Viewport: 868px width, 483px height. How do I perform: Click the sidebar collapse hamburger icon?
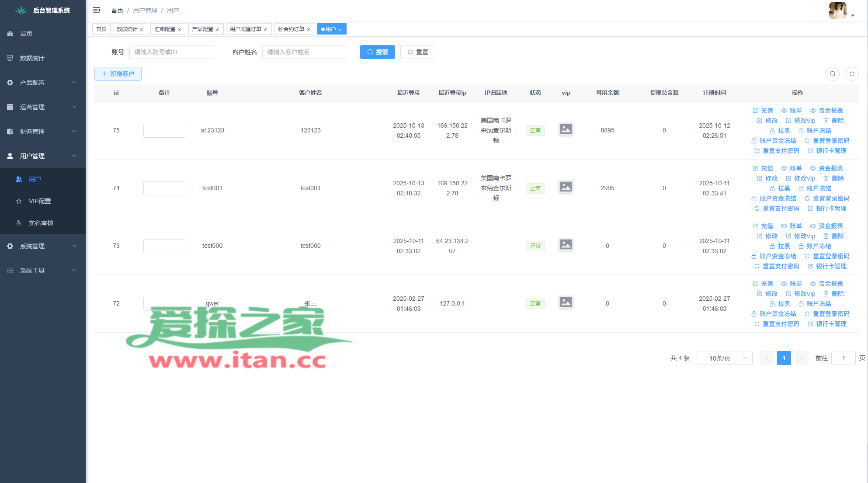[97, 10]
